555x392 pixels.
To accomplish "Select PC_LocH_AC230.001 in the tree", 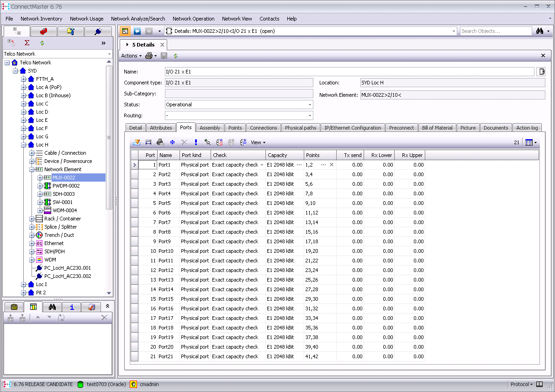I will tap(68, 268).
